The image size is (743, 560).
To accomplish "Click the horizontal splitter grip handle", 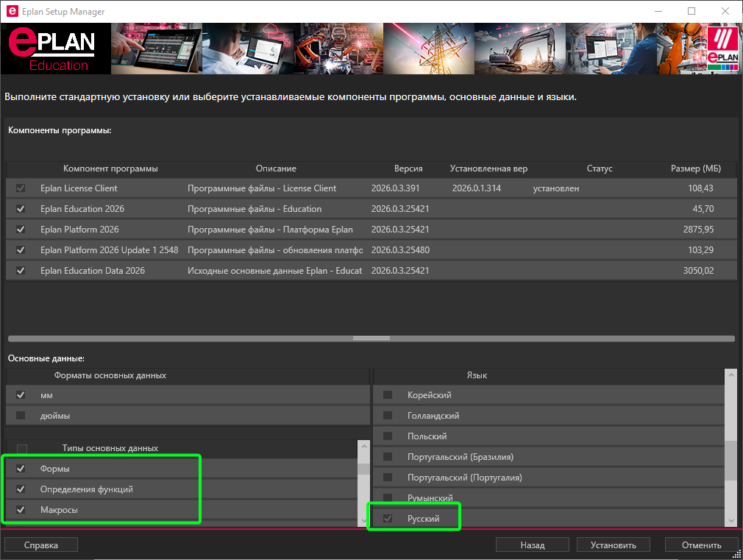I will click(371, 338).
